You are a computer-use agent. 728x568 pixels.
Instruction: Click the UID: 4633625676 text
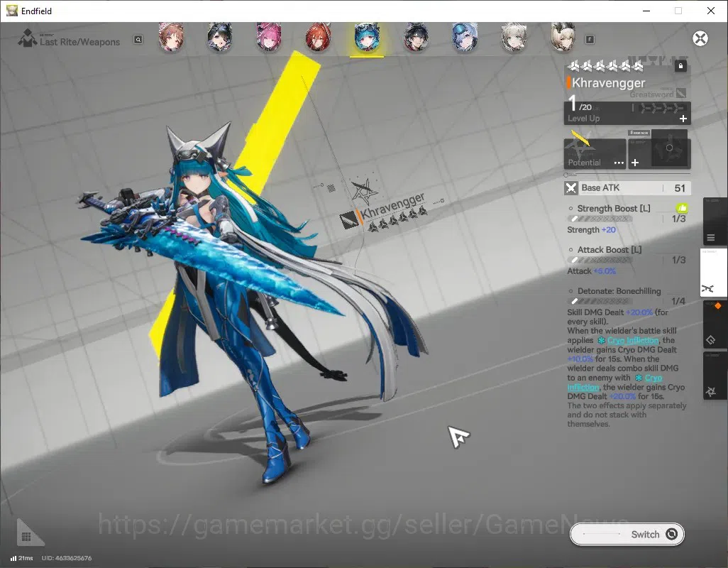(67, 558)
